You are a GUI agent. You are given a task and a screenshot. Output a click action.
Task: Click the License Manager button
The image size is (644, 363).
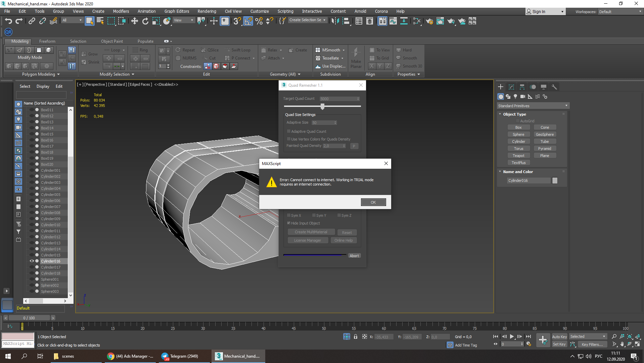click(308, 240)
